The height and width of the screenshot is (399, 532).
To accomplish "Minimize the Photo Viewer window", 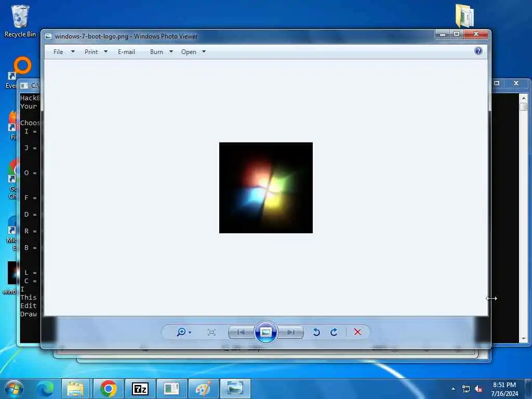I will click(443, 34).
